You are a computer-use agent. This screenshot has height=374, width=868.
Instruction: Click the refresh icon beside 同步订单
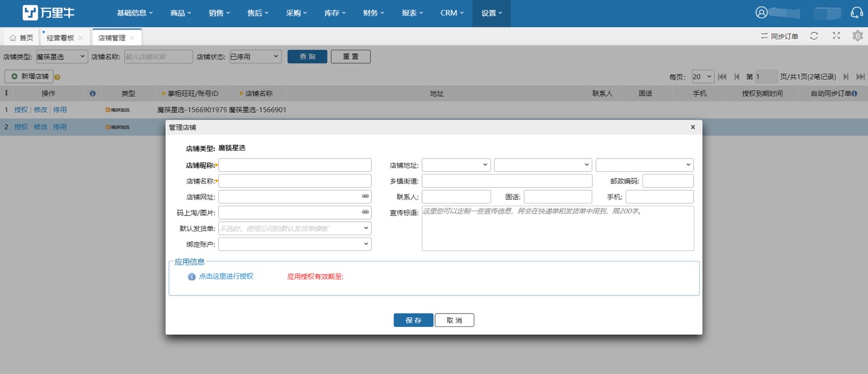814,36
